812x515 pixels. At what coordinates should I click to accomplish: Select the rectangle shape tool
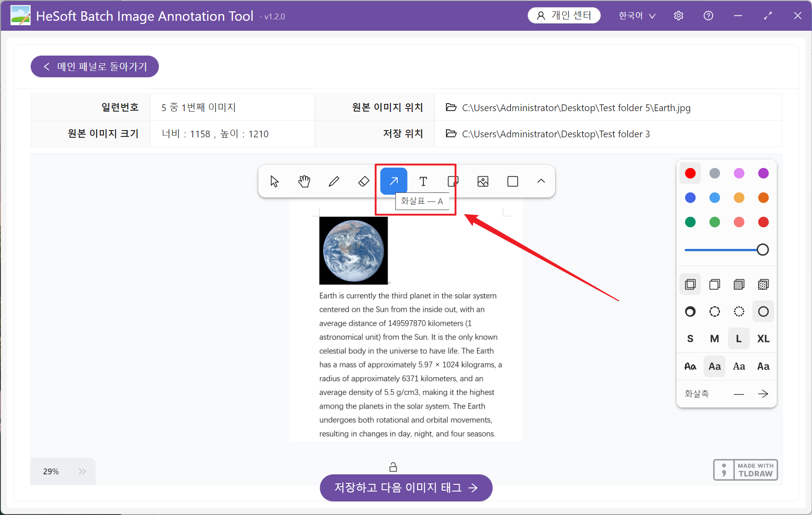(x=513, y=181)
